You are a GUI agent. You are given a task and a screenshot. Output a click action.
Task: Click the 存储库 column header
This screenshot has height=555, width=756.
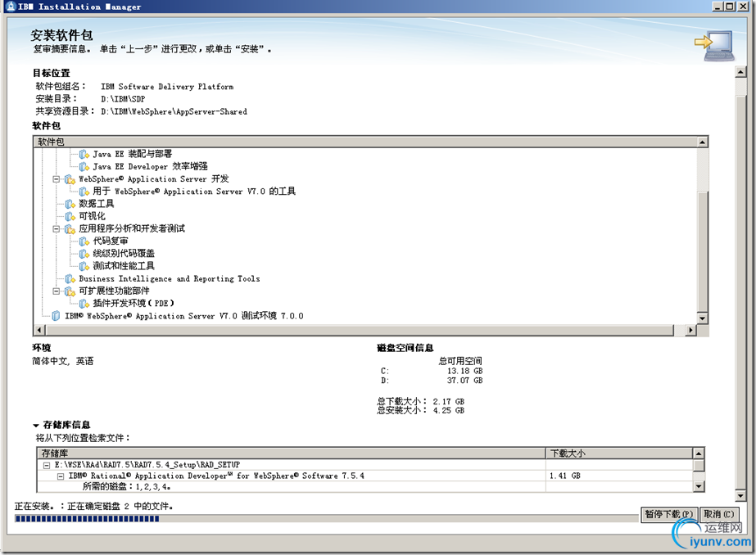point(292,453)
